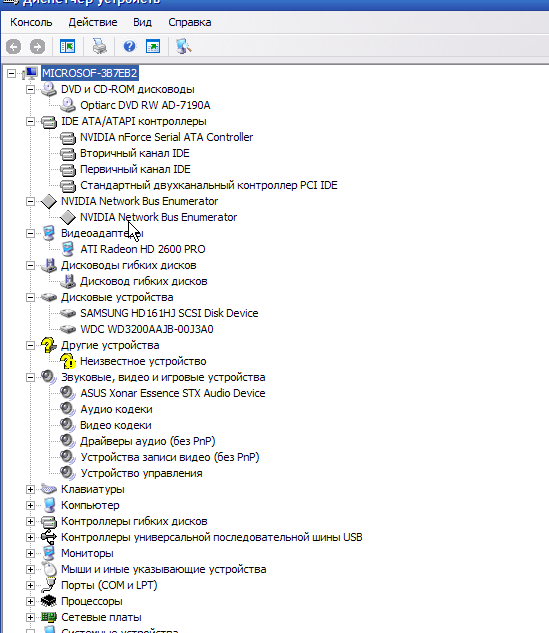Click the Мыши и иные указывающие устройства mouse icon

[x=49, y=569]
